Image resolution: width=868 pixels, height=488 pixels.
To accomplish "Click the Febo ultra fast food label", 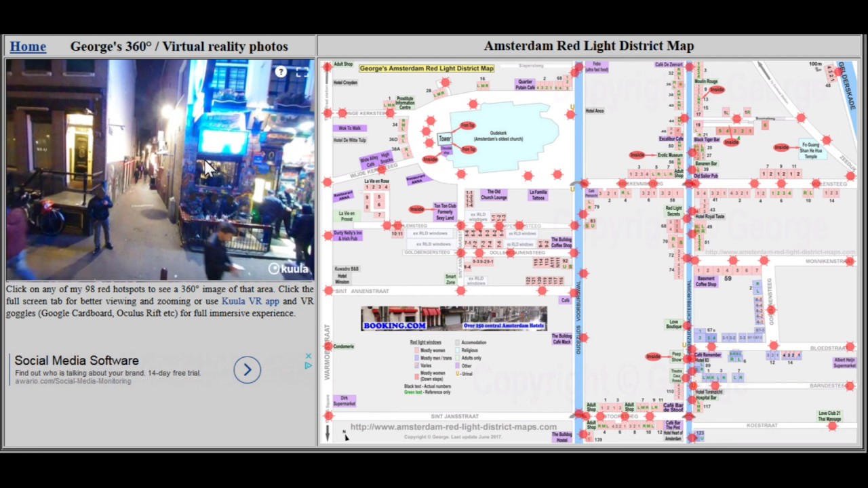I will (x=597, y=66).
